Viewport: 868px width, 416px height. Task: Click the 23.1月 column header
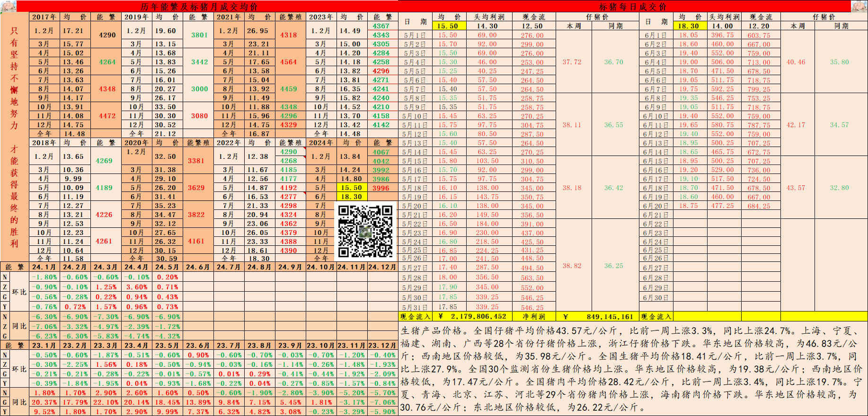44,346
